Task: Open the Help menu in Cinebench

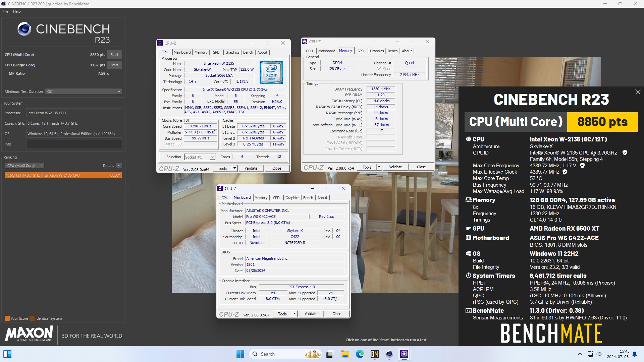Action: (x=17, y=11)
